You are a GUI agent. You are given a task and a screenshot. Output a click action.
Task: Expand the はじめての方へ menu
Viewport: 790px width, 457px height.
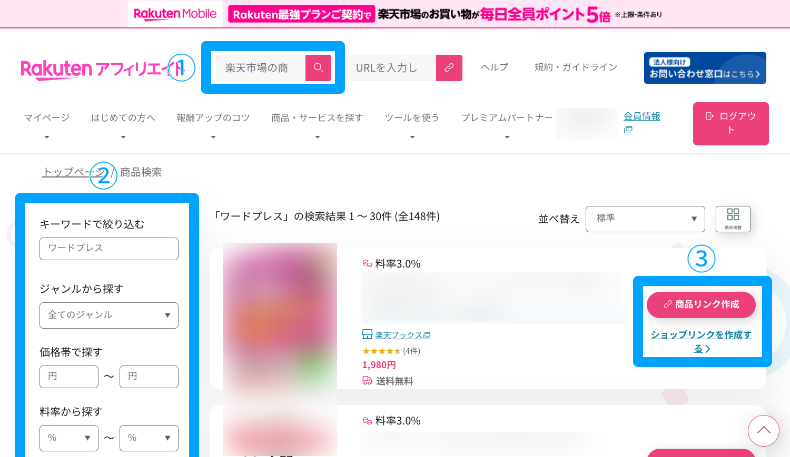[123, 125]
